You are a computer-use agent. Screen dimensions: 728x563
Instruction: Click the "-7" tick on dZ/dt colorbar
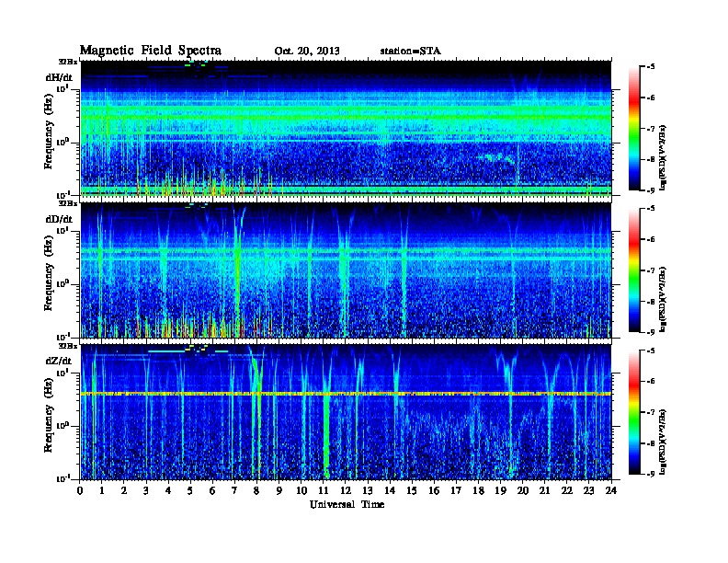pyautogui.click(x=651, y=412)
